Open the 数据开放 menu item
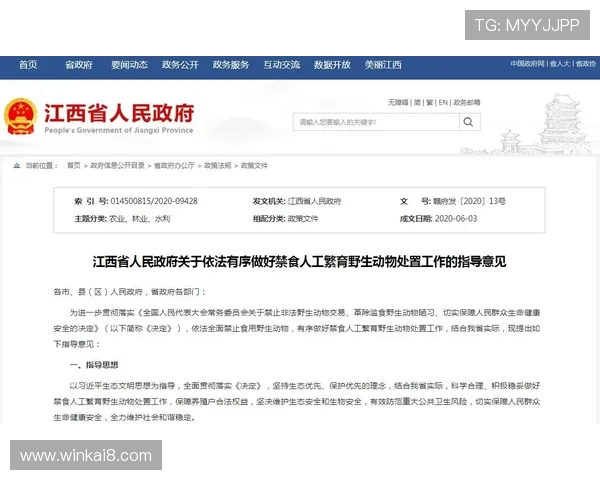 [332, 65]
